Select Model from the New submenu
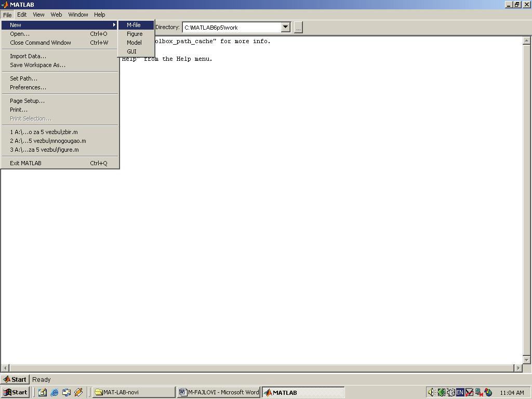This screenshot has height=399, width=532. point(136,43)
